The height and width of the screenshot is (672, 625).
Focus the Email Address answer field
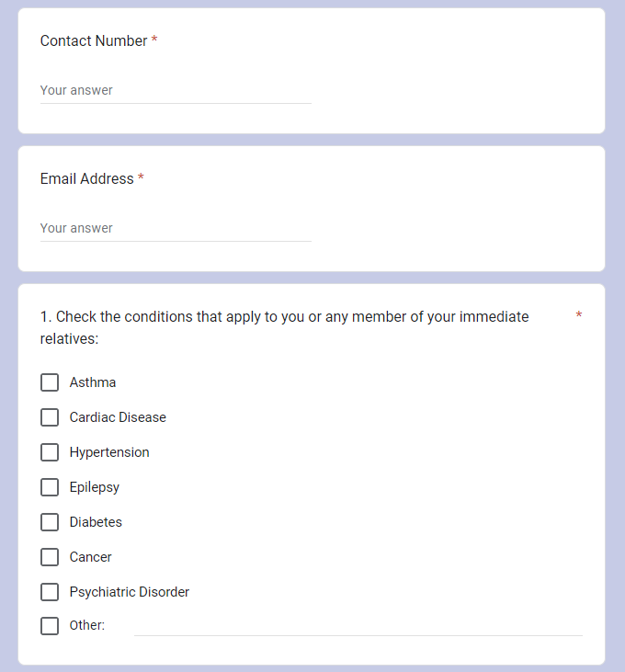(x=175, y=229)
